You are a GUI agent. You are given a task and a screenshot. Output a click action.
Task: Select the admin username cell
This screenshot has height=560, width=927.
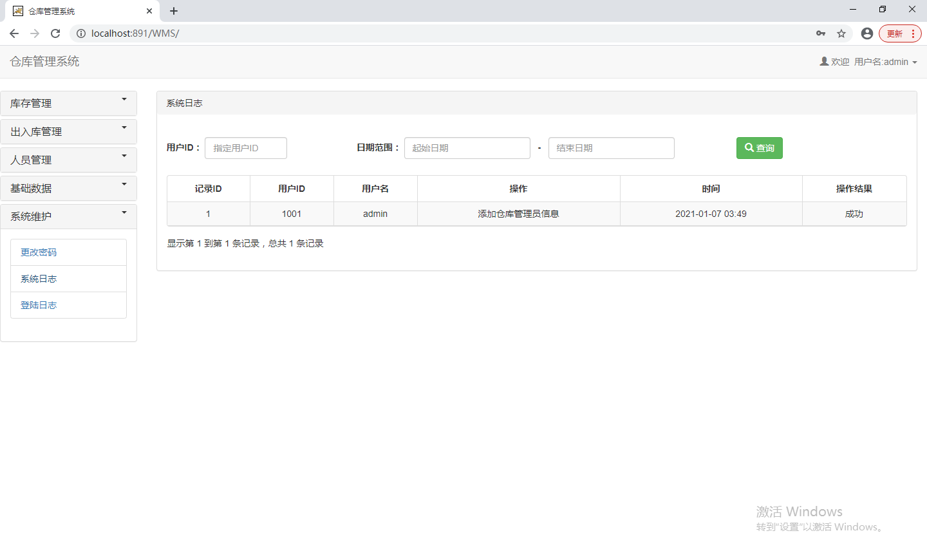click(x=375, y=214)
